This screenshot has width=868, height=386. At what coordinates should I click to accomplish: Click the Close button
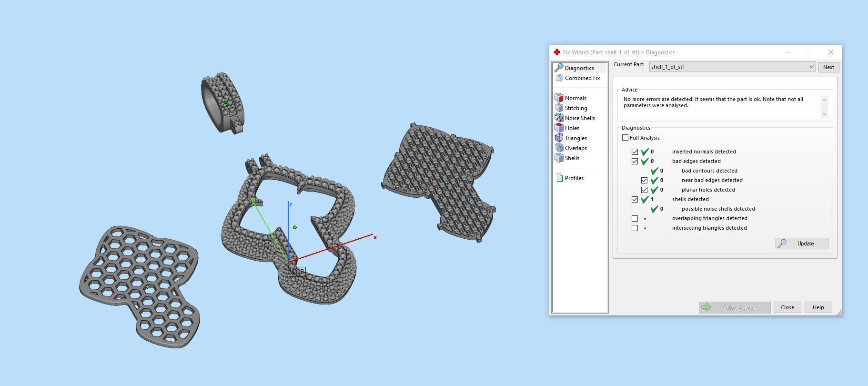pyautogui.click(x=787, y=307)
